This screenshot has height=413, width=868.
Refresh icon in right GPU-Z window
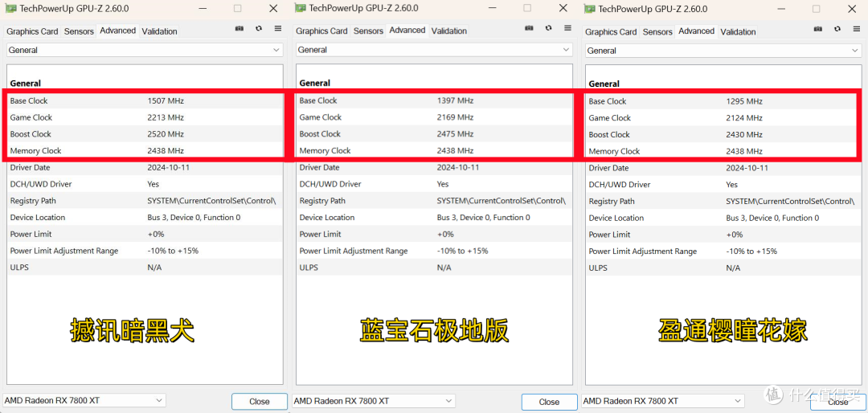click(837, 29)
